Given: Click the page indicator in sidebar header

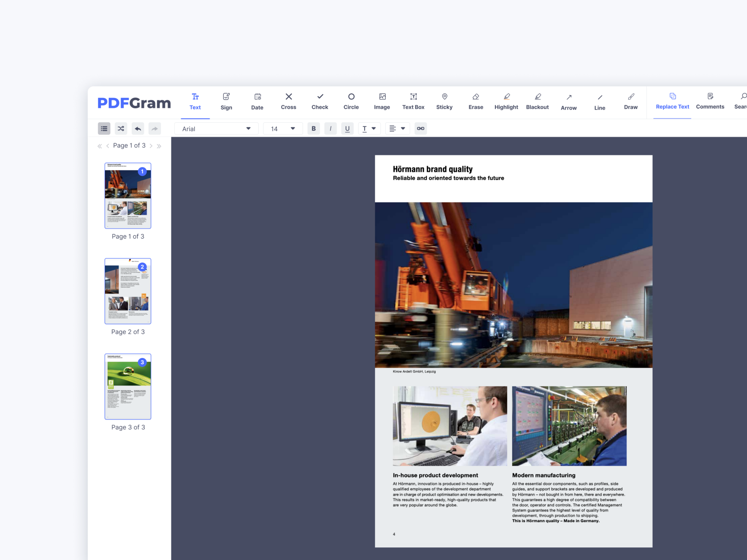Looking at the screenshot, I should (x=129, y=146).
